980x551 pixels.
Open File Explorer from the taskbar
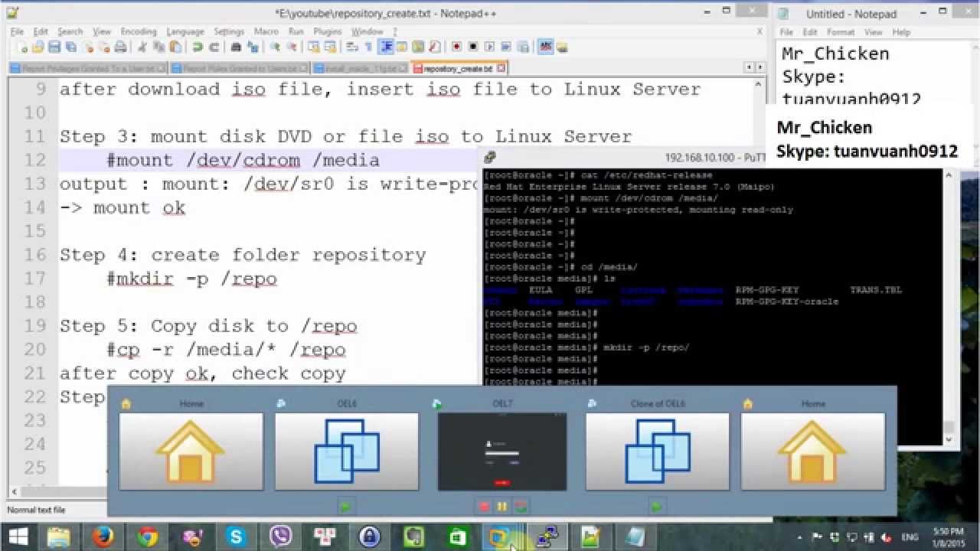tap(58, 536)
